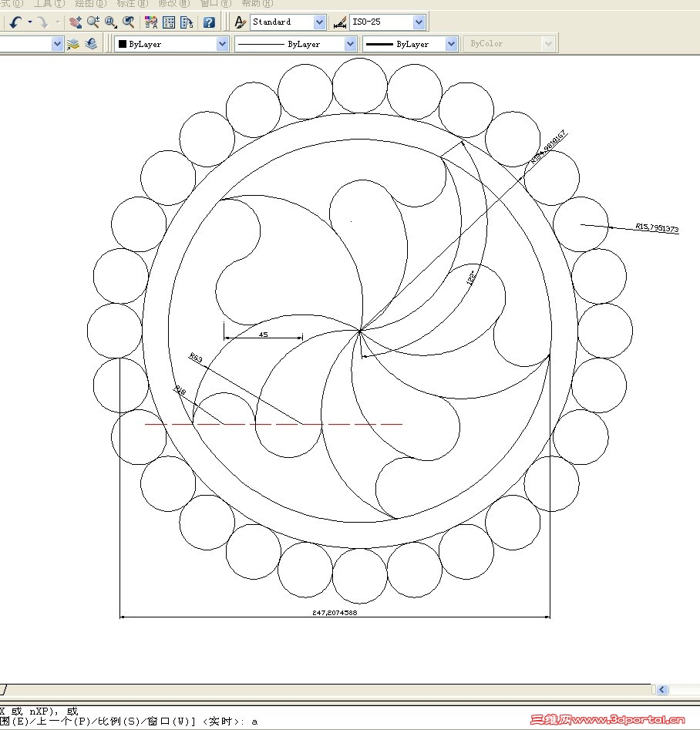Viewport: 700px width, 730px height.
Task: Select the radius label R18
Action: pos(180,390)
